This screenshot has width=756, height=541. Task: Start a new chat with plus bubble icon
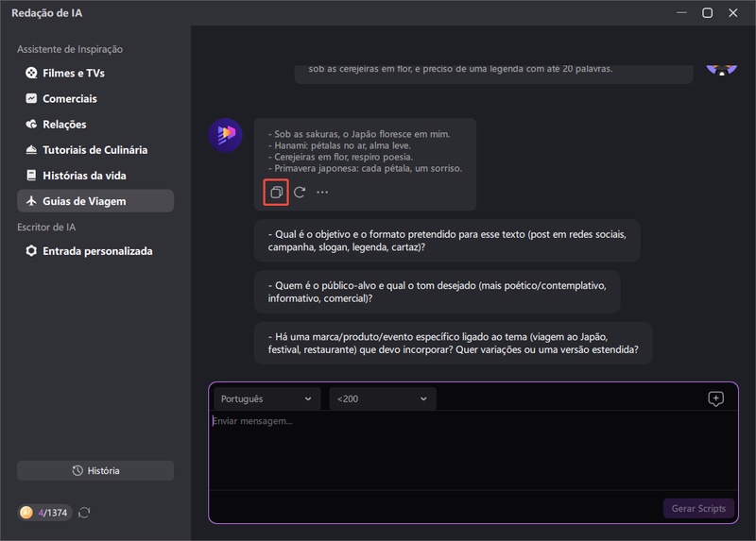pos(715,398)
